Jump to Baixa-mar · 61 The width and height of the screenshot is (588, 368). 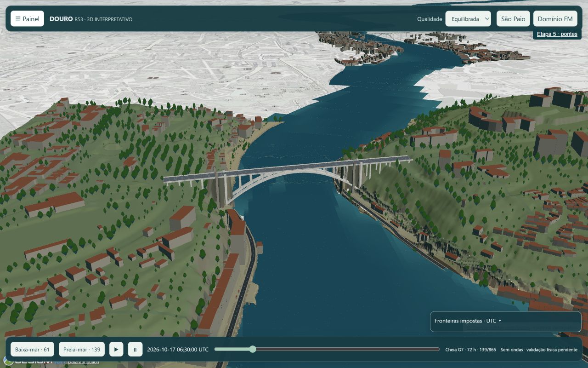(x=32, y=350)
